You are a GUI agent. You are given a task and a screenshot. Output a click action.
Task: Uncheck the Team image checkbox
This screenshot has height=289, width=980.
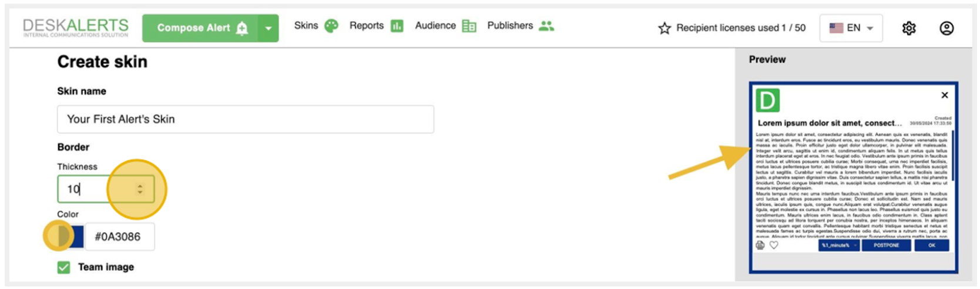tap(64, 267)
